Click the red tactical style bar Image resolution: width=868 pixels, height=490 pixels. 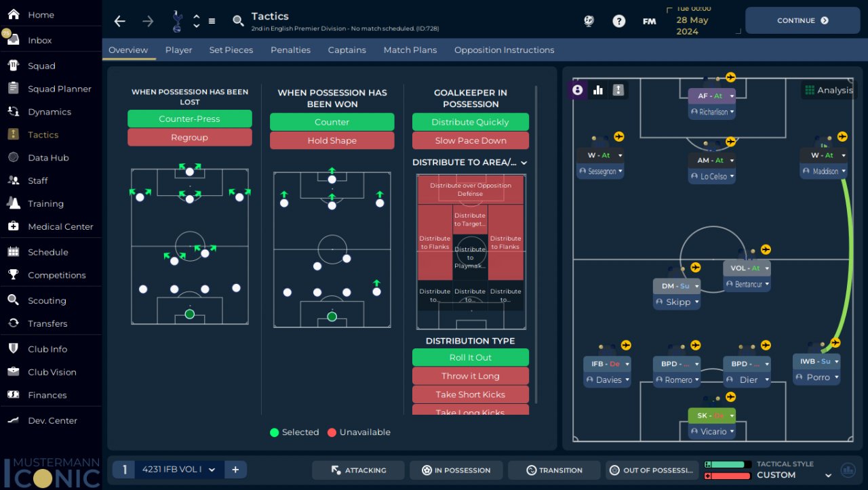[x=728, y=476]
